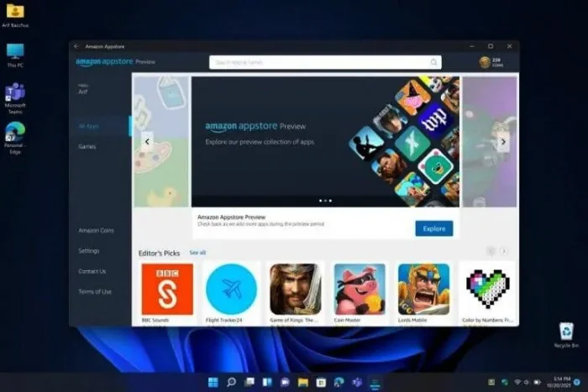
Task: Open taskbar Search icon
Action: click(x=231, y=382)
